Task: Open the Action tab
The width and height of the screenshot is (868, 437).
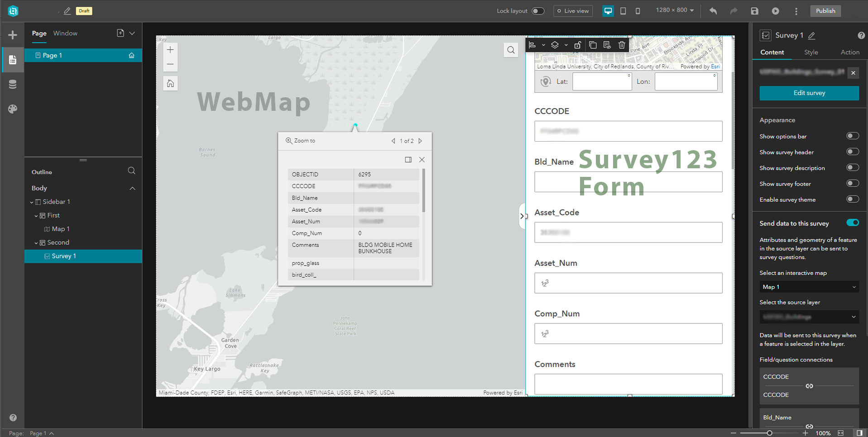Action: [850, 52]
